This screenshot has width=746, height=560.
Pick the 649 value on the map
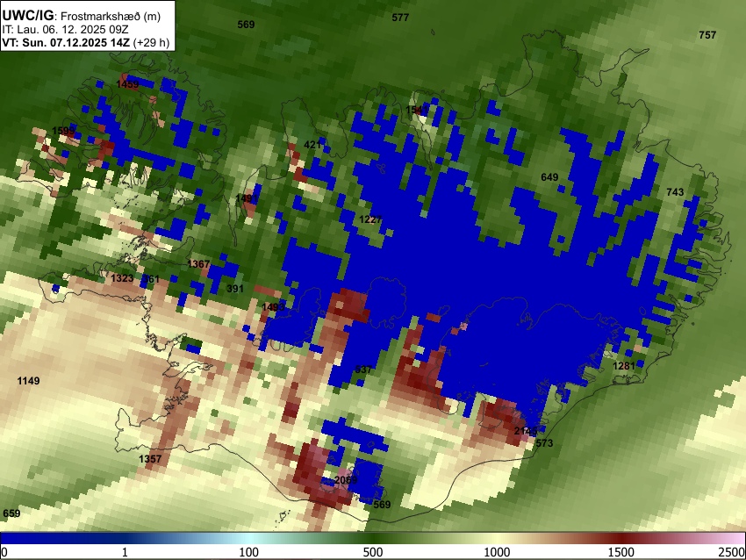click(x=549, y=177)
